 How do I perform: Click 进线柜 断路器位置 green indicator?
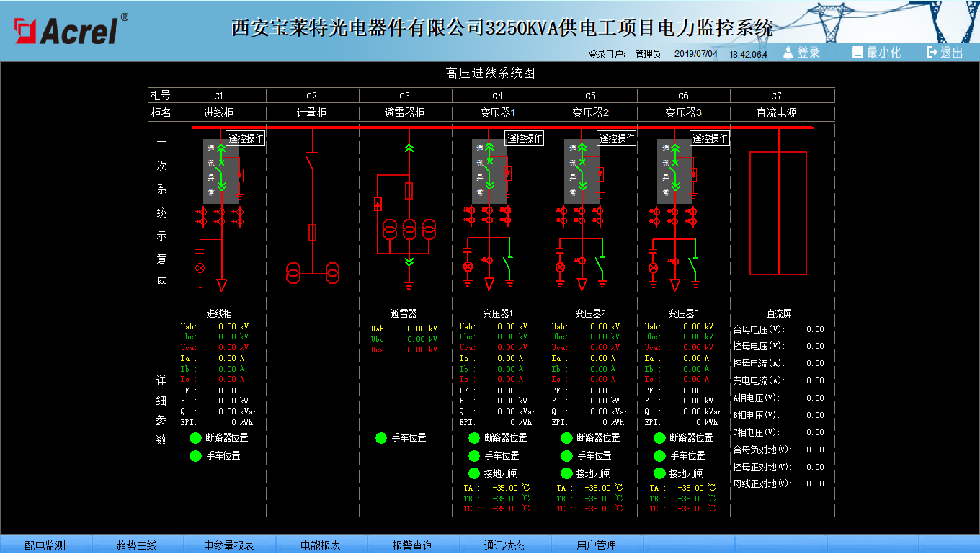195,438
